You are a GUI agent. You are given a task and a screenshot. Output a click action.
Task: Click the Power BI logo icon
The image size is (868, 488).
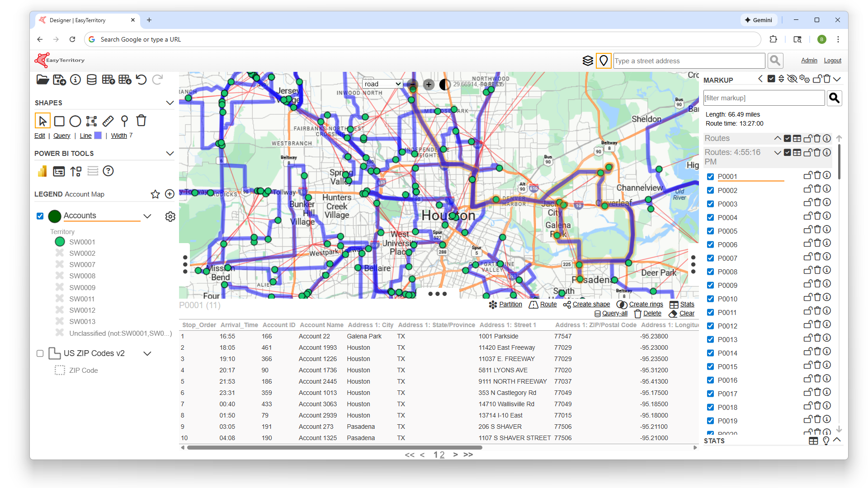(x=42, y=171)
